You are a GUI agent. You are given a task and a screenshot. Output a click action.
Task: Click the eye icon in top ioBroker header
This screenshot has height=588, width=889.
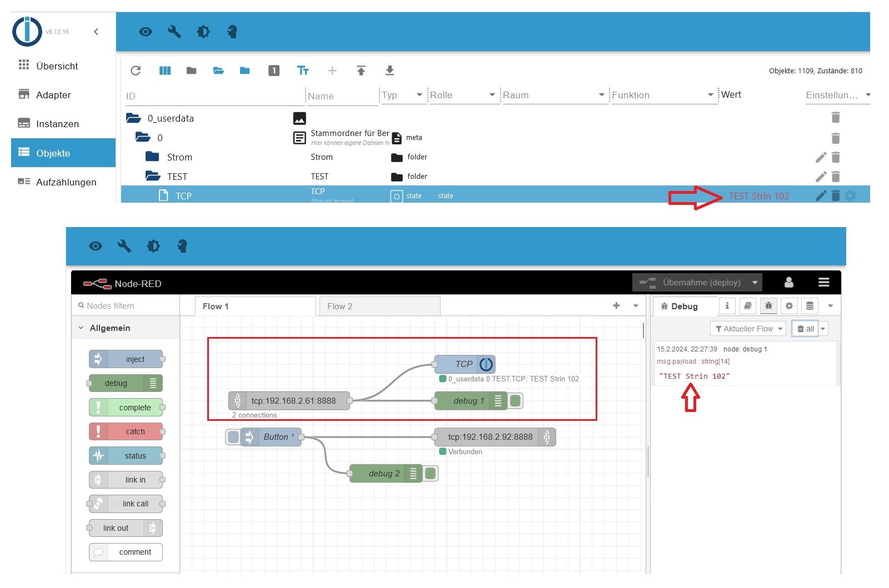(146, 32)
